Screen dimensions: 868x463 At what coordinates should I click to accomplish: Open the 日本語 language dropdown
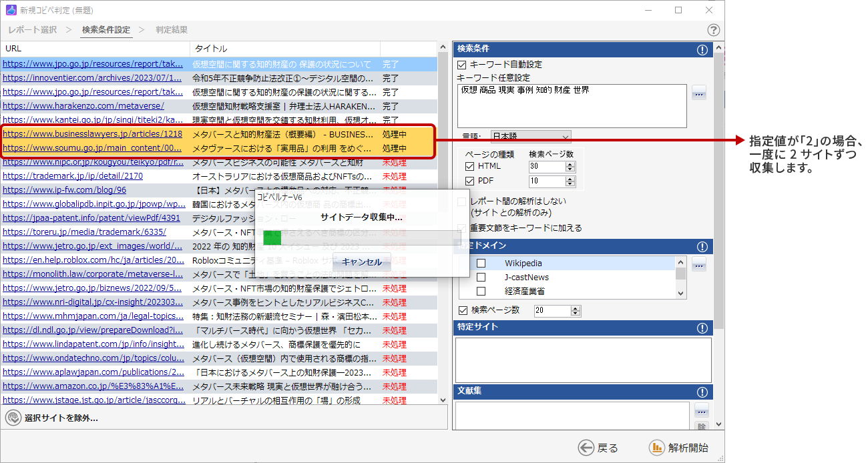pyautogui.click(x=531, y=136)
